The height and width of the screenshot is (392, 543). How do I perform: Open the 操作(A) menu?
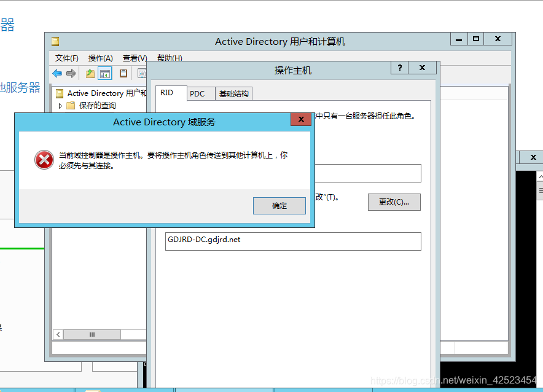tap(100, 58)
